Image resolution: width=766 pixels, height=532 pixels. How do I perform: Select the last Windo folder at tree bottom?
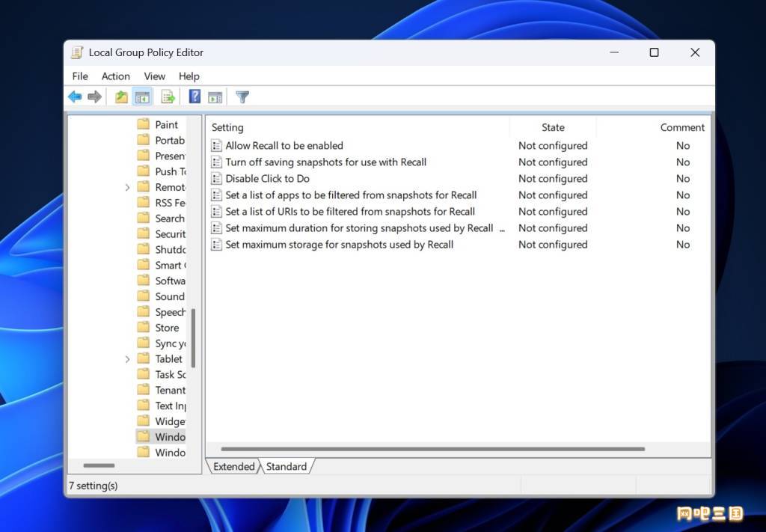(x=171, y=453)
